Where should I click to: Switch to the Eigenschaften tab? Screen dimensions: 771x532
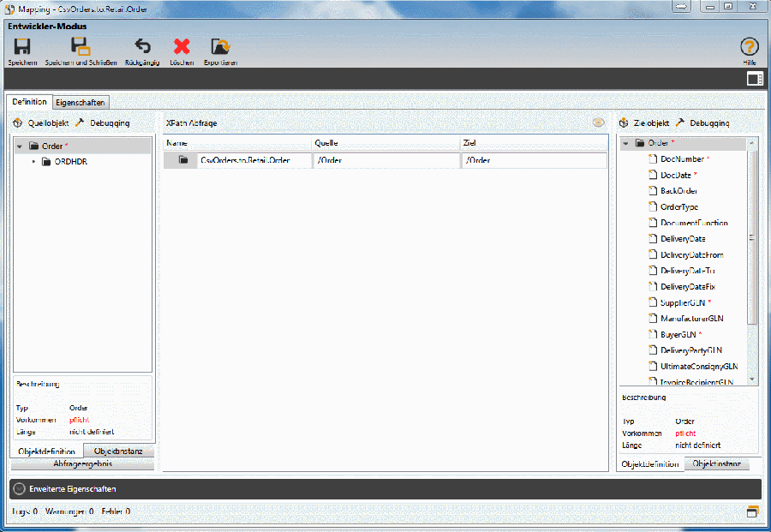click(81, 103)
